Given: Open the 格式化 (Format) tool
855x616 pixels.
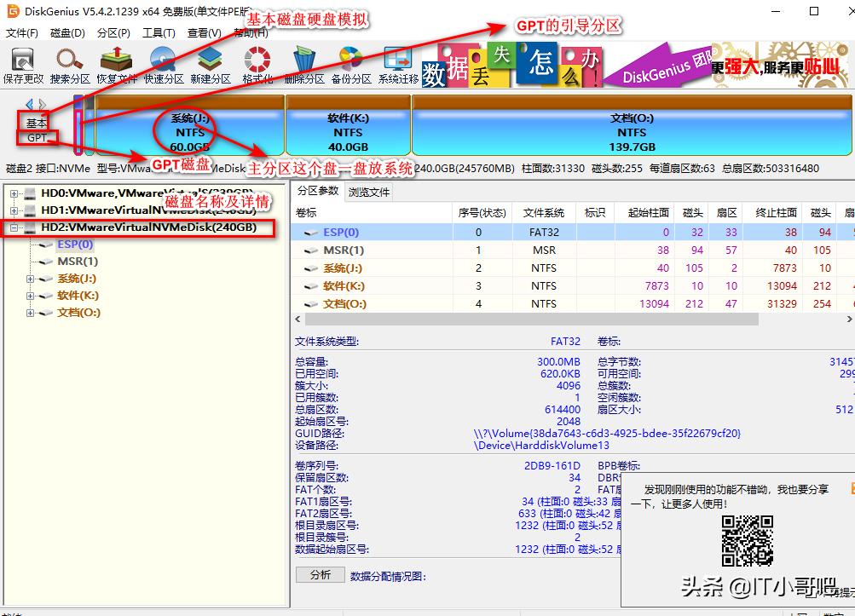Looking at the screenshot, I should point(256,64).
